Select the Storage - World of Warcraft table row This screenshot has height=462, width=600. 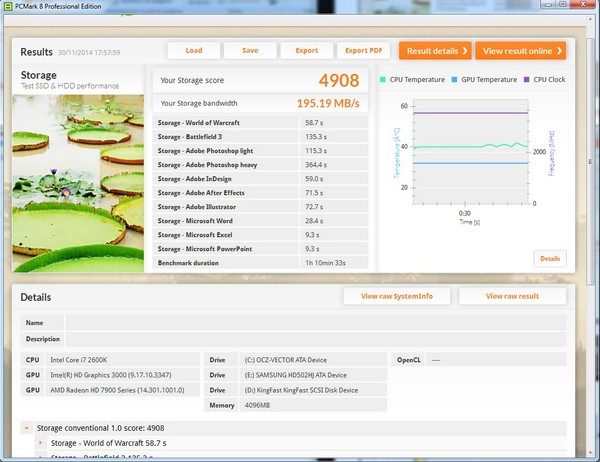point(260,123)
